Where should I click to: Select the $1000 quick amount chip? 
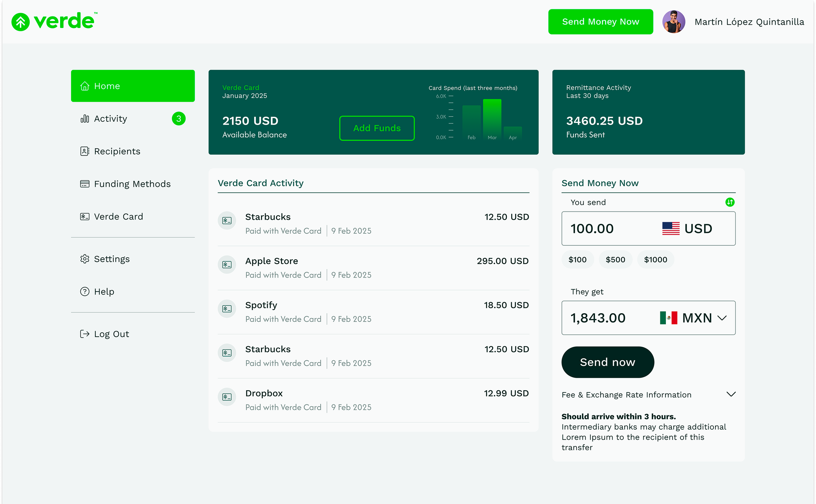coord(655,260)
